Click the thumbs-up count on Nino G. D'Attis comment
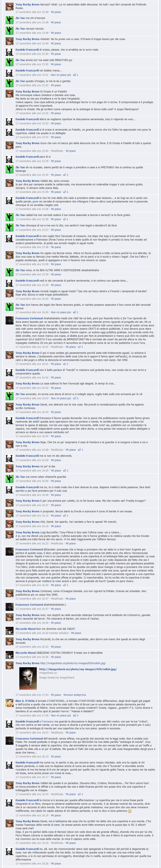This screenshot has width=161, height=868. 76,715
